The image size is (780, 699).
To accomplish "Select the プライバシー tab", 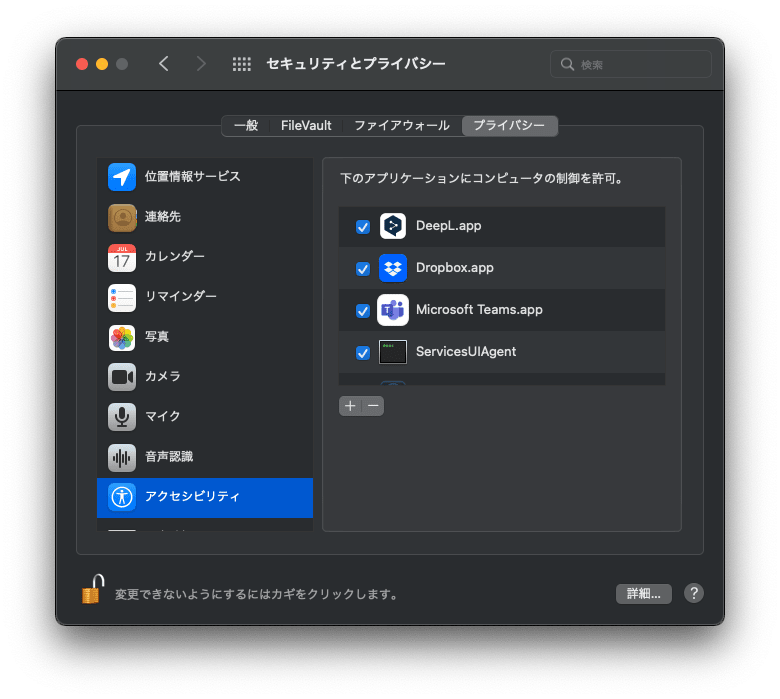I will coord(509,125).
